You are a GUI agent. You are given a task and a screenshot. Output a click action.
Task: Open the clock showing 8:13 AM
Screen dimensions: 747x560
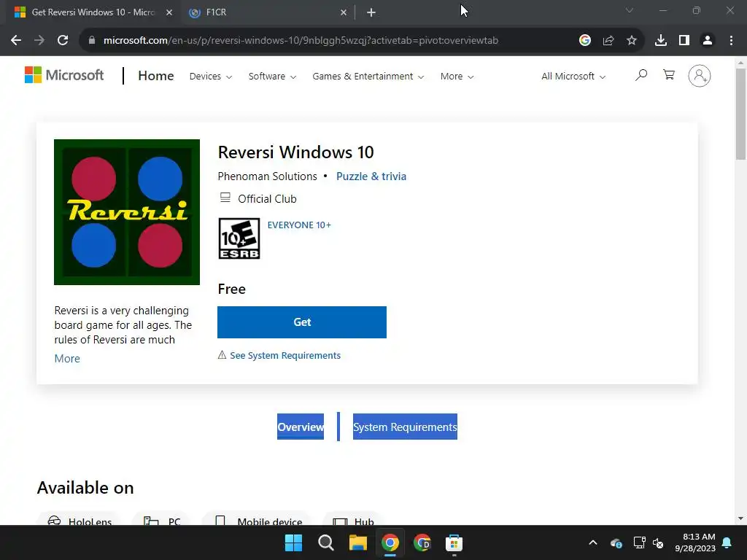[695, 542]
